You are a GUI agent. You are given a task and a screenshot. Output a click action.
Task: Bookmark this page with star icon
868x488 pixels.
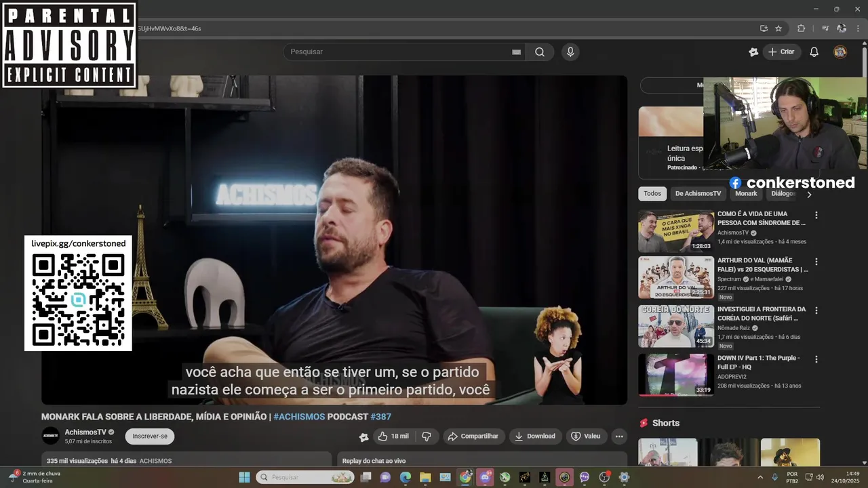[778, 28]
